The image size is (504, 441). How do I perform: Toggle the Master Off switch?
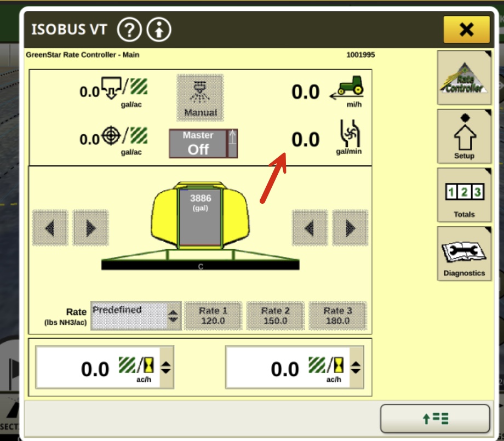click(x=203, y=144)
